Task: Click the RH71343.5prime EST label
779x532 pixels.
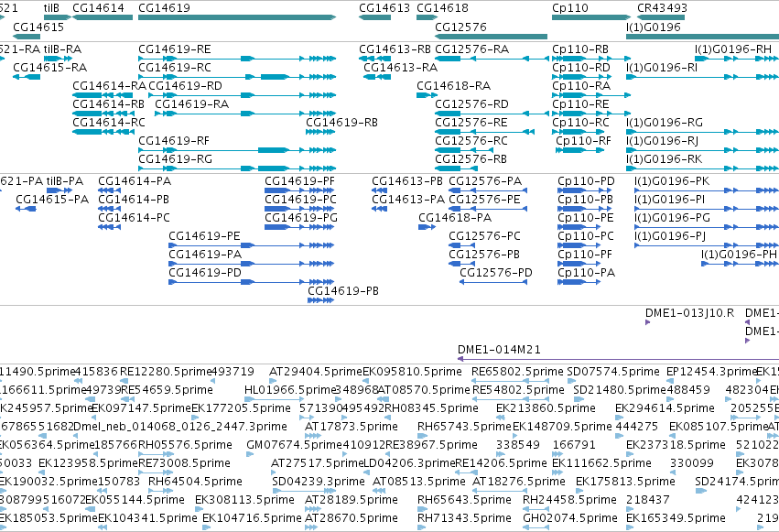Action: (x=464, y=518)
